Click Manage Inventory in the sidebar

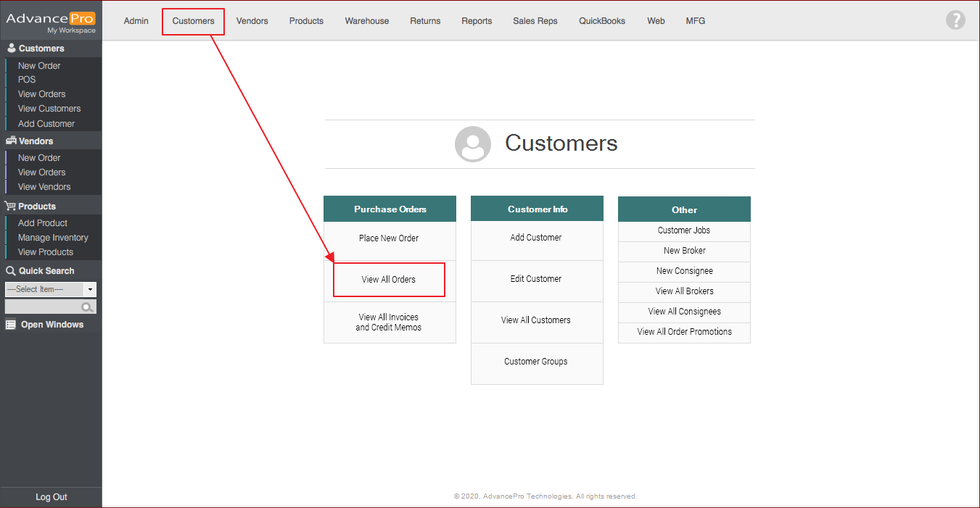coord(53,238)
